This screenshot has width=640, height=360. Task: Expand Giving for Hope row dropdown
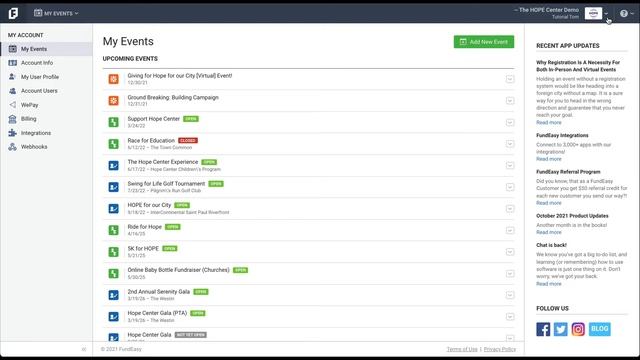(510, 79)
